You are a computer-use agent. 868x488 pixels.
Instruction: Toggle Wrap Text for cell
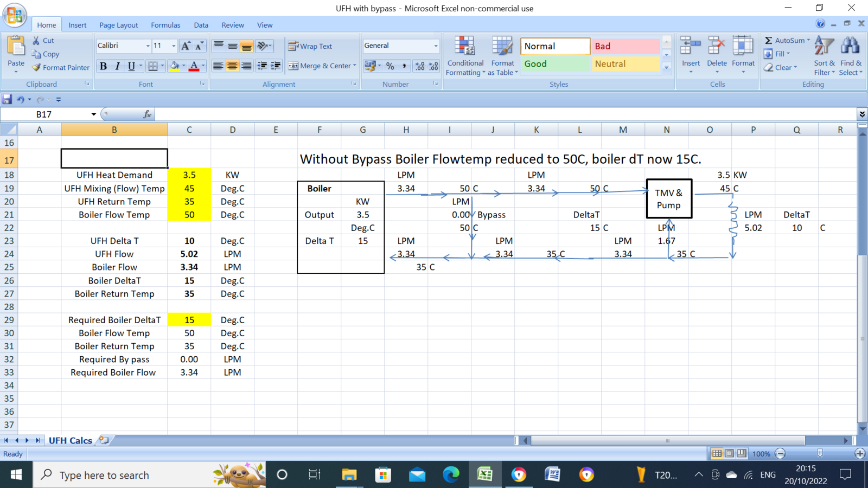(x=310, y=47)
